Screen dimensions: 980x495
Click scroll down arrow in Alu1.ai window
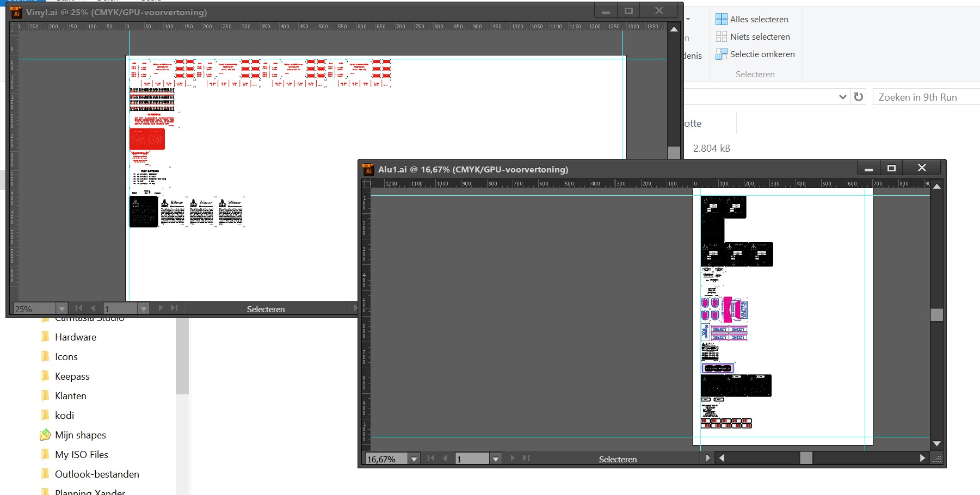[x=936, y=444]
